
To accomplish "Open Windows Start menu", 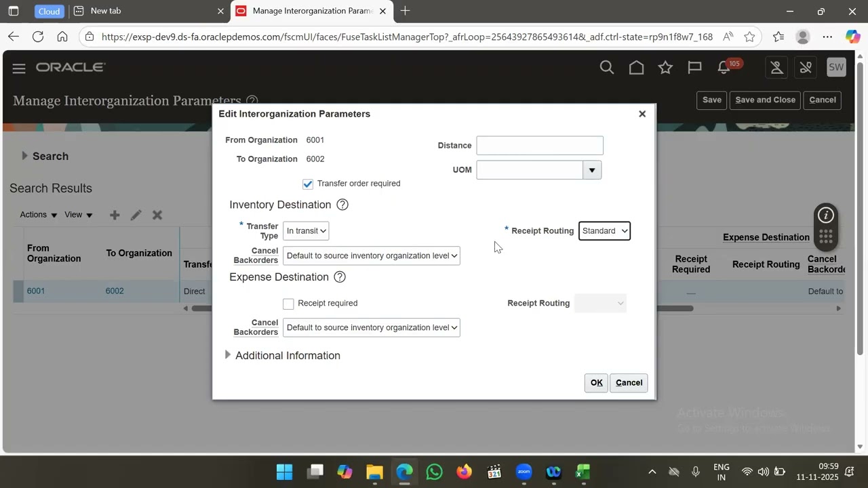I will click(x=285, y=472).
